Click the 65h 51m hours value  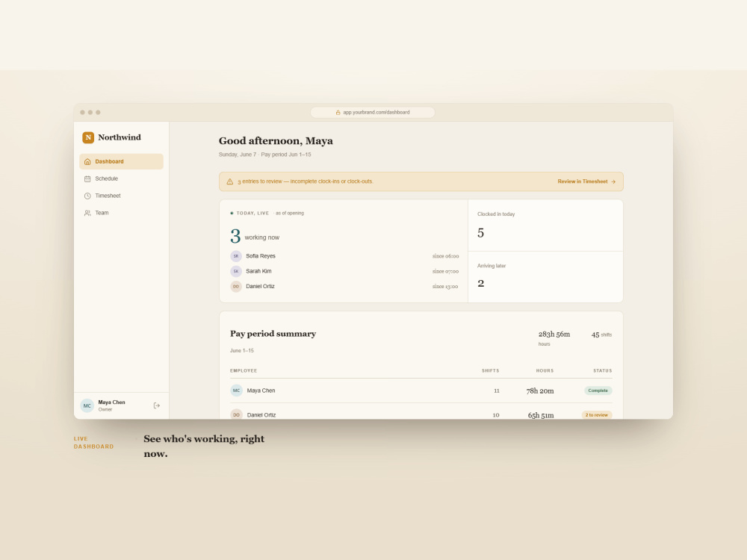541,415
